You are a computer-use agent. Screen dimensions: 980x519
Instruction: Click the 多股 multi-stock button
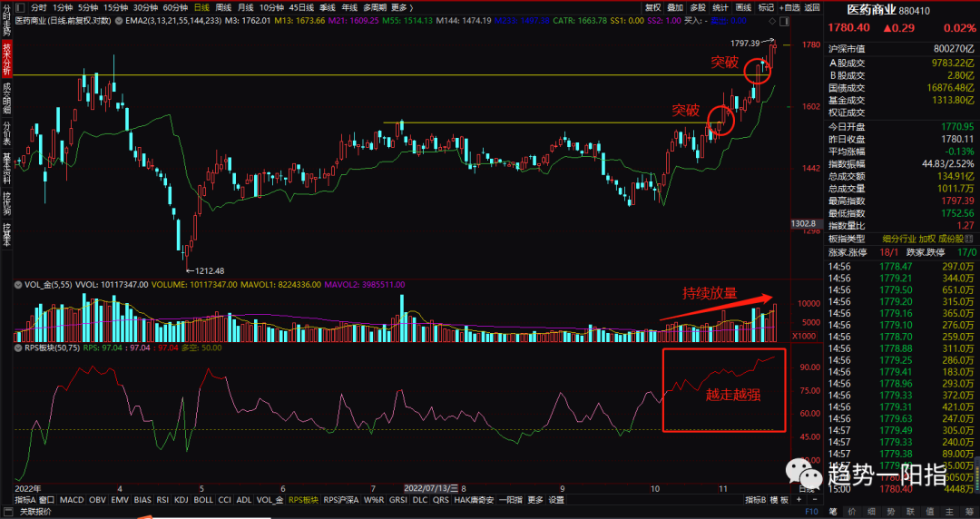pyautogui.click(x=698, y=7)
